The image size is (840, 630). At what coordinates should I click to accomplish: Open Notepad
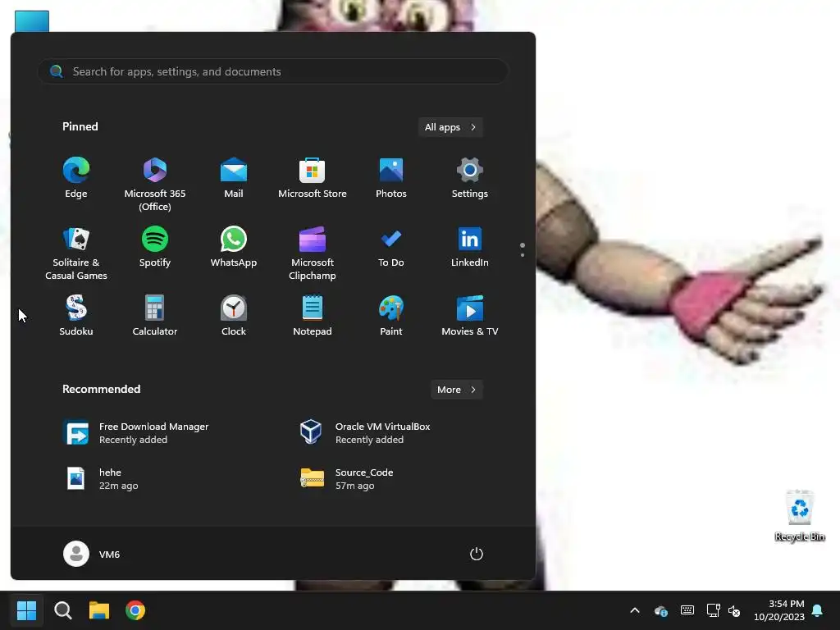click(x=313, y=316)
